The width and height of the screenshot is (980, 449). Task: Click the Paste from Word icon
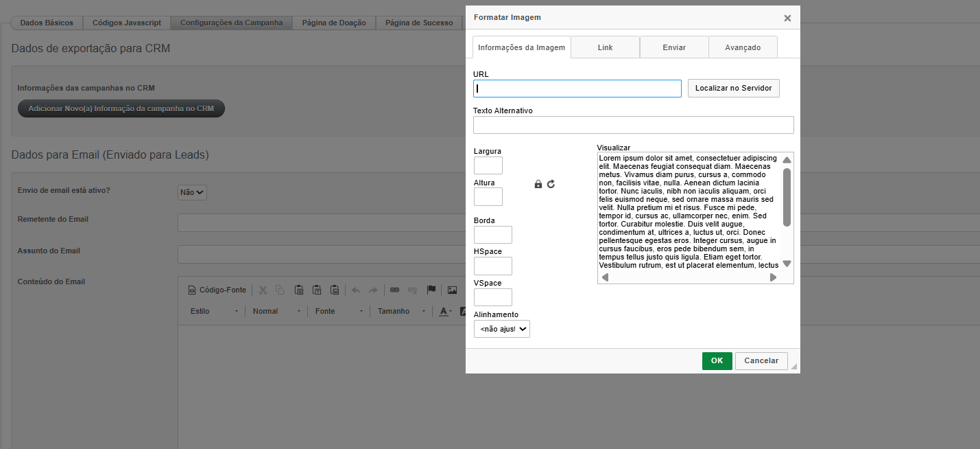[335, 290]
